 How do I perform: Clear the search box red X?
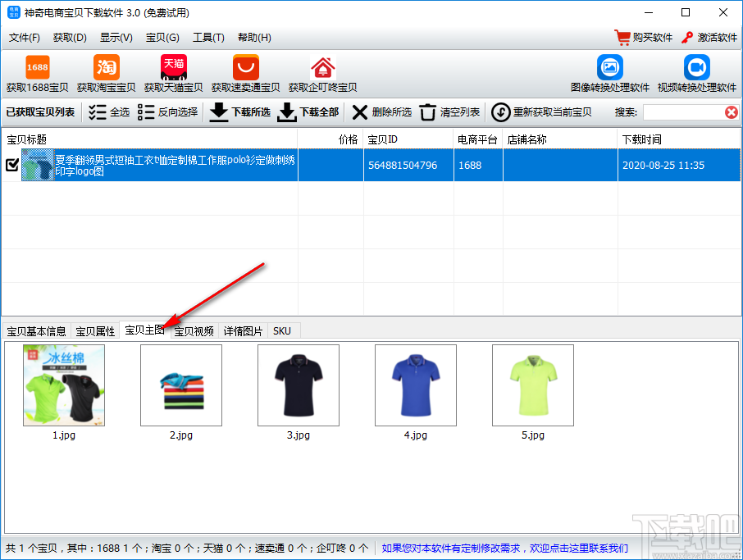click(732, 112)
